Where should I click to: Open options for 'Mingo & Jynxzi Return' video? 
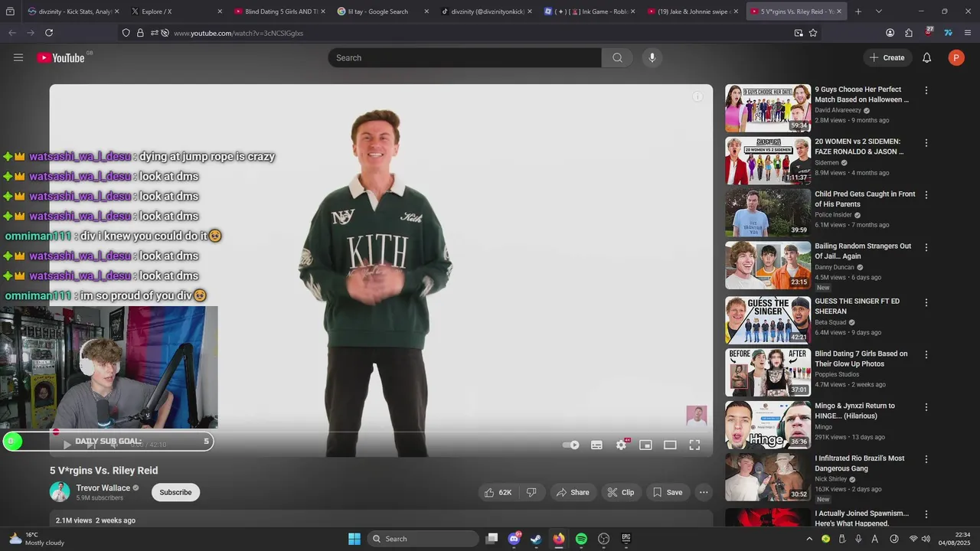pos(926,407)
